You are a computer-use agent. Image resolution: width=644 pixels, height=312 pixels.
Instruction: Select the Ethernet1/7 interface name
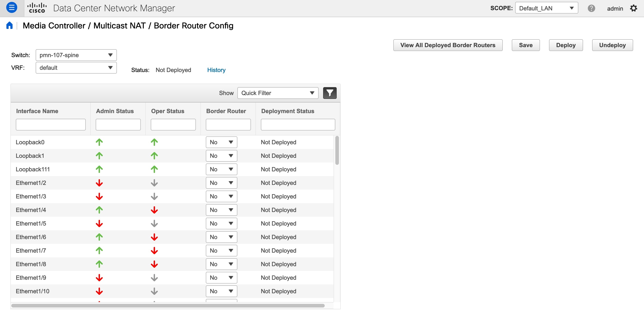click(x=31, y=250)
